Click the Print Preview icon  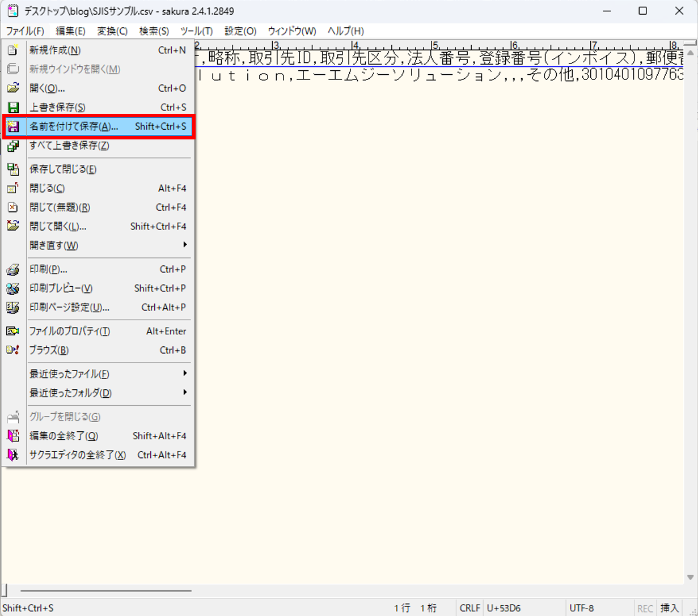click(x=12, y=288)
